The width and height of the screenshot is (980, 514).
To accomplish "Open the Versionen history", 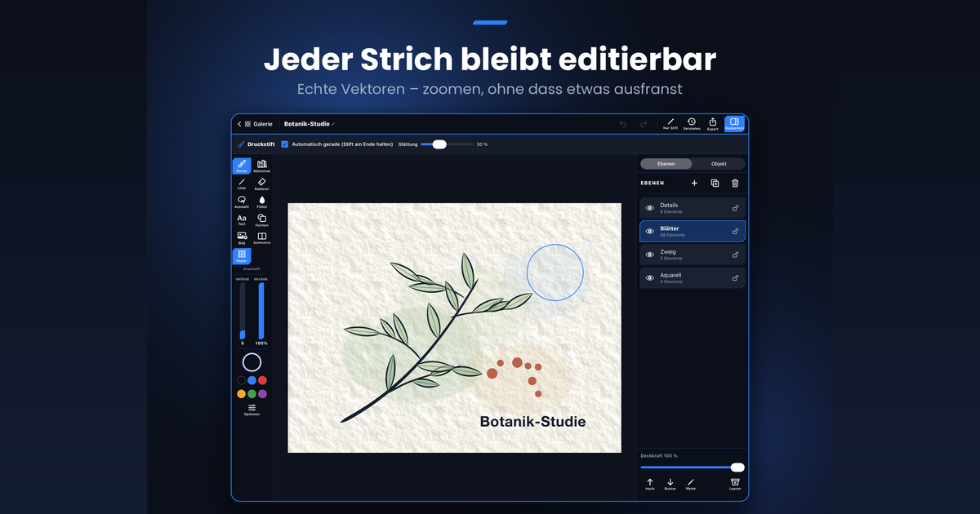I will pyautogui.click(x=692, y=123).
